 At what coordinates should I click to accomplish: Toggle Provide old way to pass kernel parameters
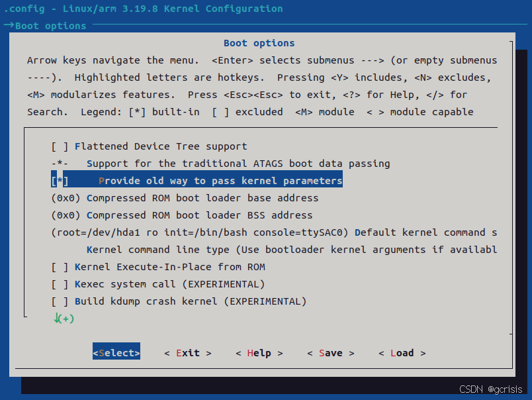coord(197,181)
